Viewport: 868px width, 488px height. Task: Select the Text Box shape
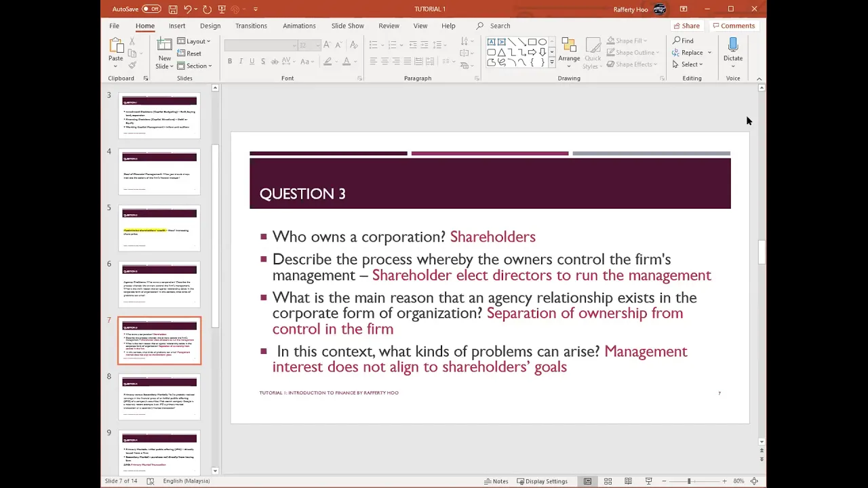tap(492, 42)
